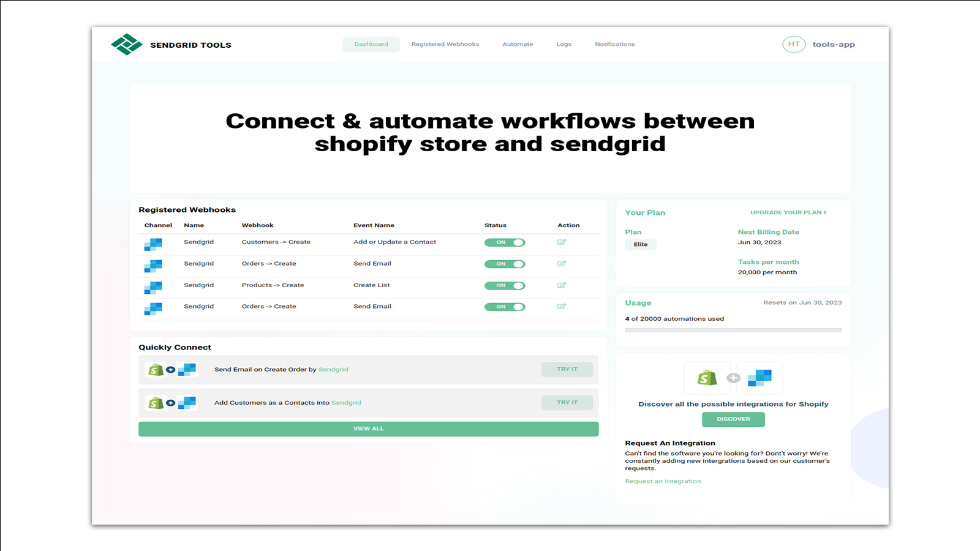980x551 pixels.
Task: Turn off the Customers -> Create webhook toggle
Action: (505, 242)
